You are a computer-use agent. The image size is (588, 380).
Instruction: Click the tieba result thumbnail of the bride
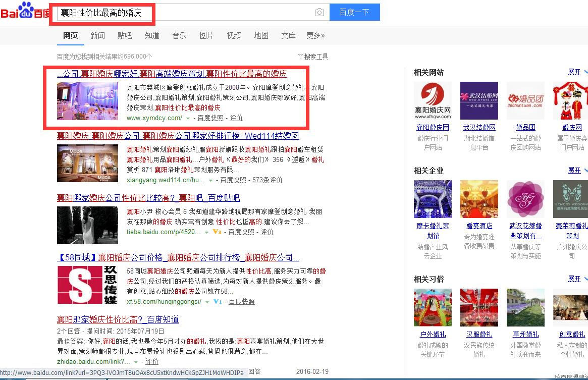pyautogui.click(x=87, y=225)
